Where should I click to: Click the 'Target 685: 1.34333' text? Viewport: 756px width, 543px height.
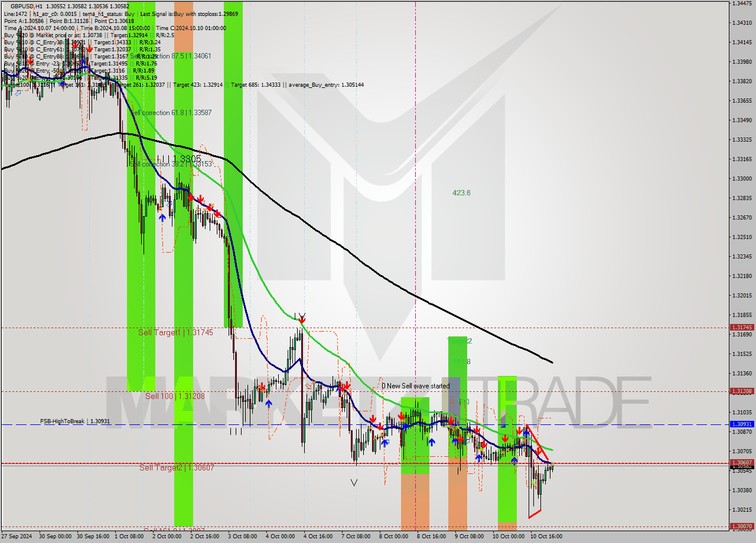point(257,84)
